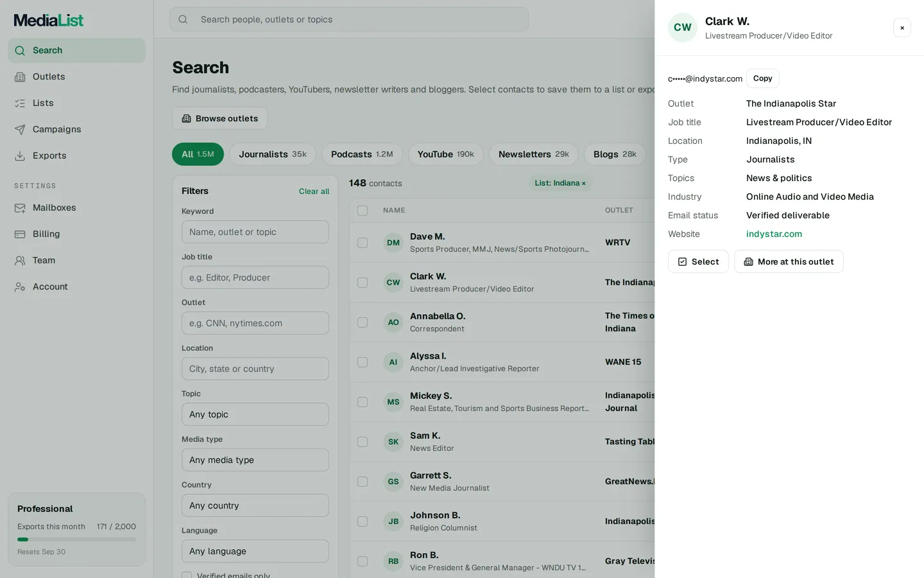924x578 pixels.
Task: Open the Any country dropdown
Action: tap(255, 505)
